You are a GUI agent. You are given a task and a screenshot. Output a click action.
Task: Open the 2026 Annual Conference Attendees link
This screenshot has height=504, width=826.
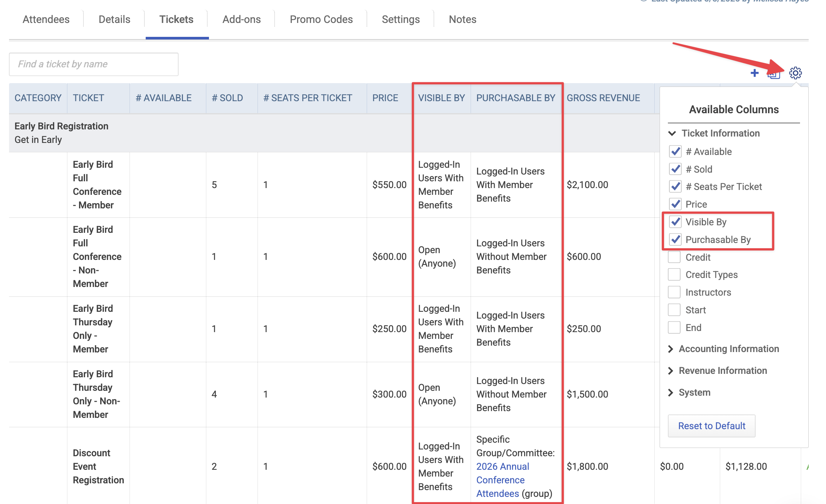coord(503,480)
